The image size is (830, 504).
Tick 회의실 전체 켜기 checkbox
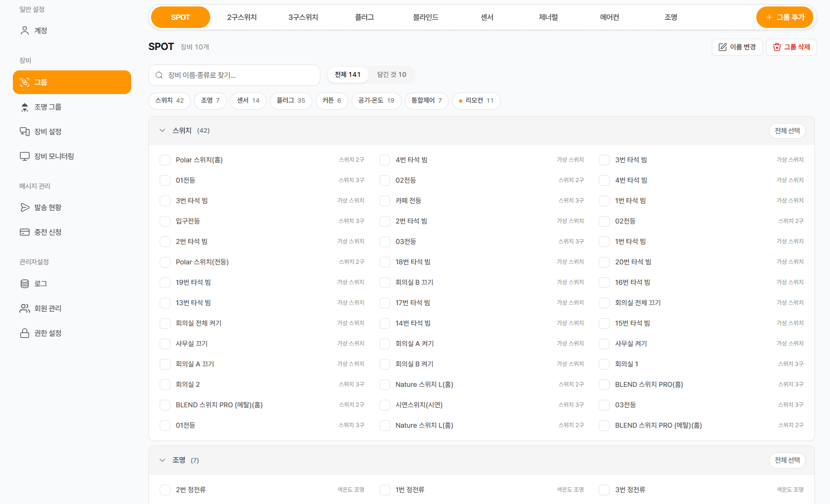pos(165,323)
